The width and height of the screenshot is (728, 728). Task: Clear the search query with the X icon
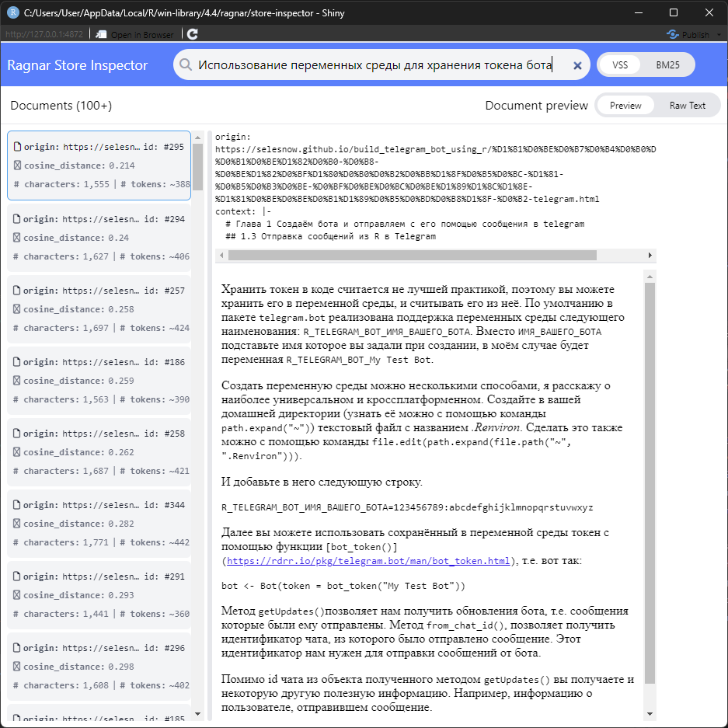(577, 66)
